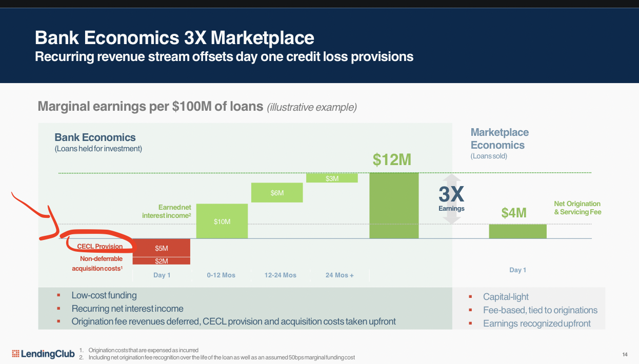Click the "24 Mos +" axis label
Viewport: 639px width, 364px height.
coord(340,275)
